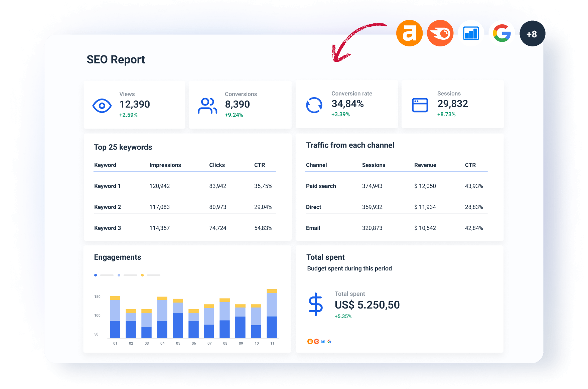Click the refresh icon on the Conversion rate card

coord(314,105)
